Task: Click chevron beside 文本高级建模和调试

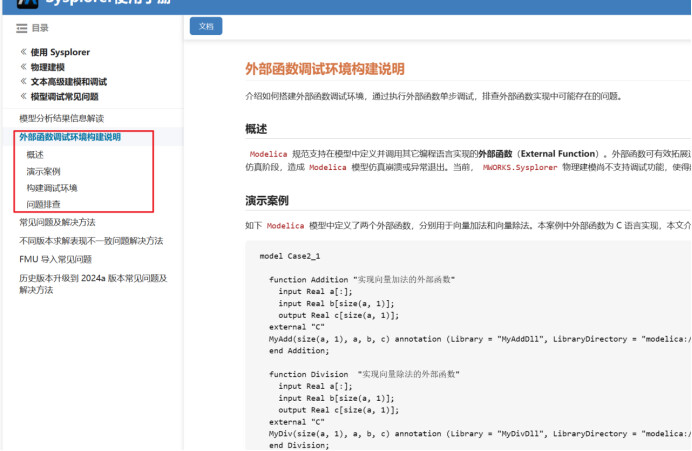Action: [x=23, y=81]
